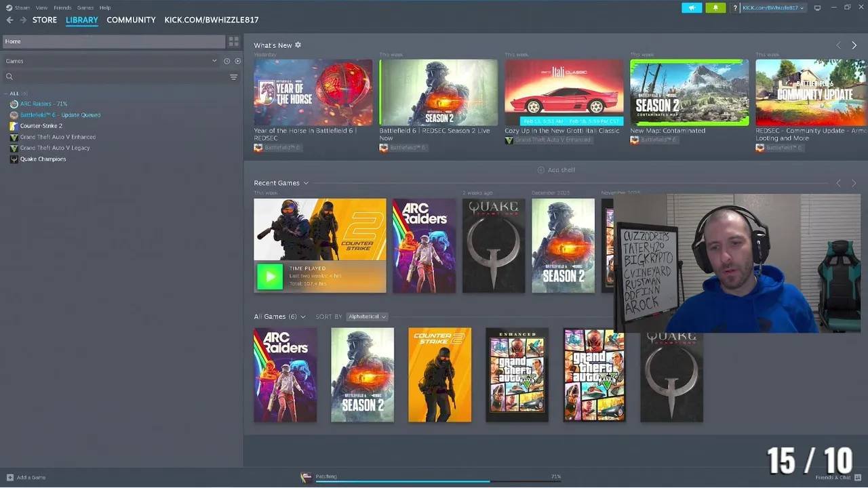Viewport: 868px width, 488px height.
Task: Click the ARC Raiders patching icon in downloads bar
Action: (306, 477)
